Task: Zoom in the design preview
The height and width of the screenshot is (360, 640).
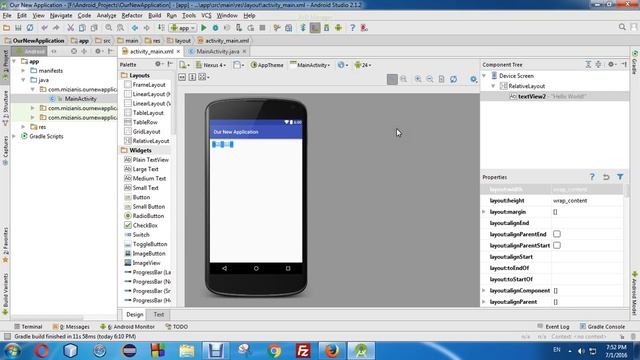Action: (x=418, y=79)
